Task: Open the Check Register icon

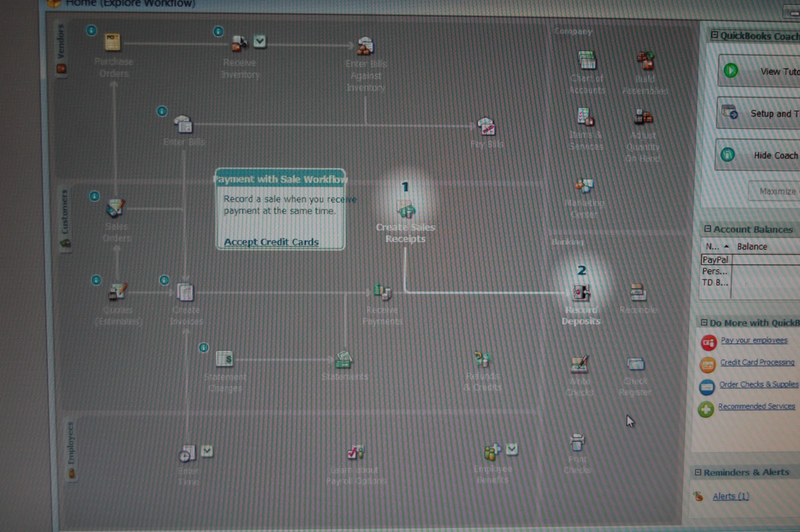Action: pos(635,364)
